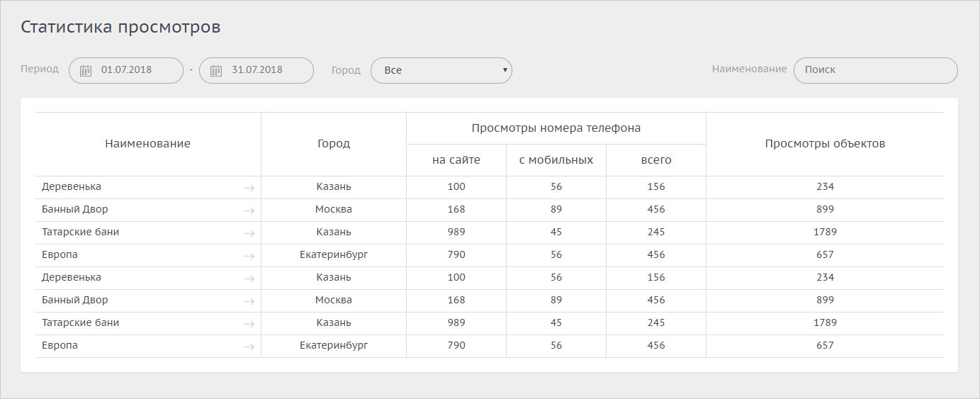Click the 'с мобильных' column header
Screen dimensions: 980x399
pyautogui.click(x=556, y=160)
